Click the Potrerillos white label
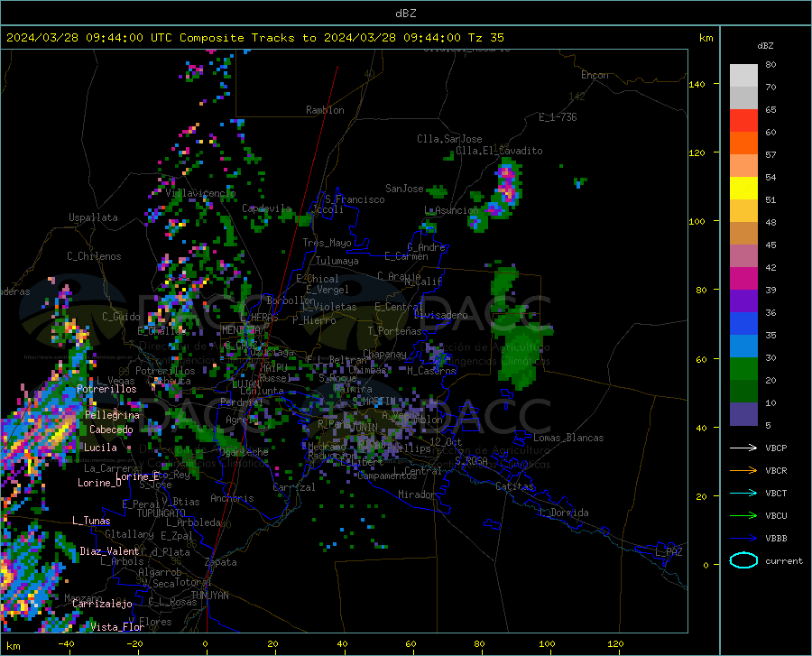 coord(106,389)
